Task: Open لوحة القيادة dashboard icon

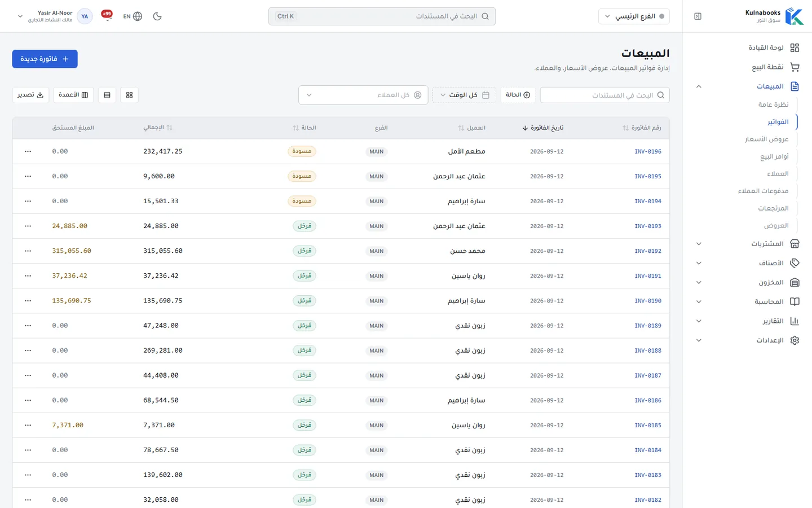Action: pos(795,48)
